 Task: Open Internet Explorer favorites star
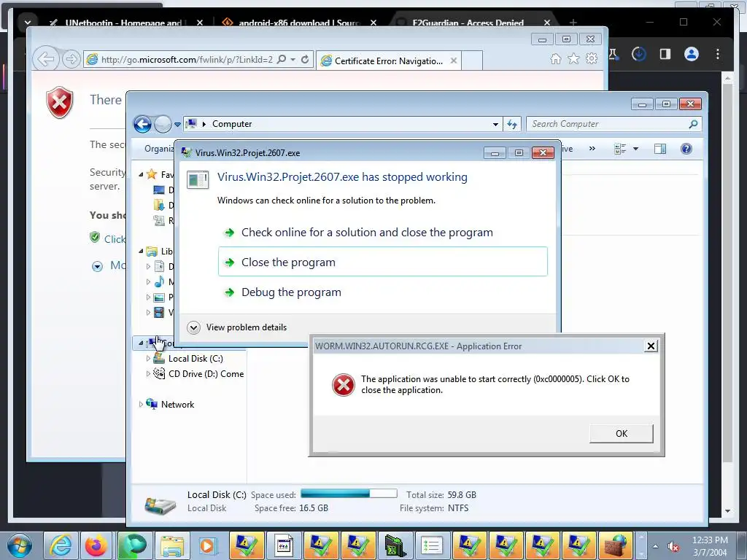[x=573, y=58]
